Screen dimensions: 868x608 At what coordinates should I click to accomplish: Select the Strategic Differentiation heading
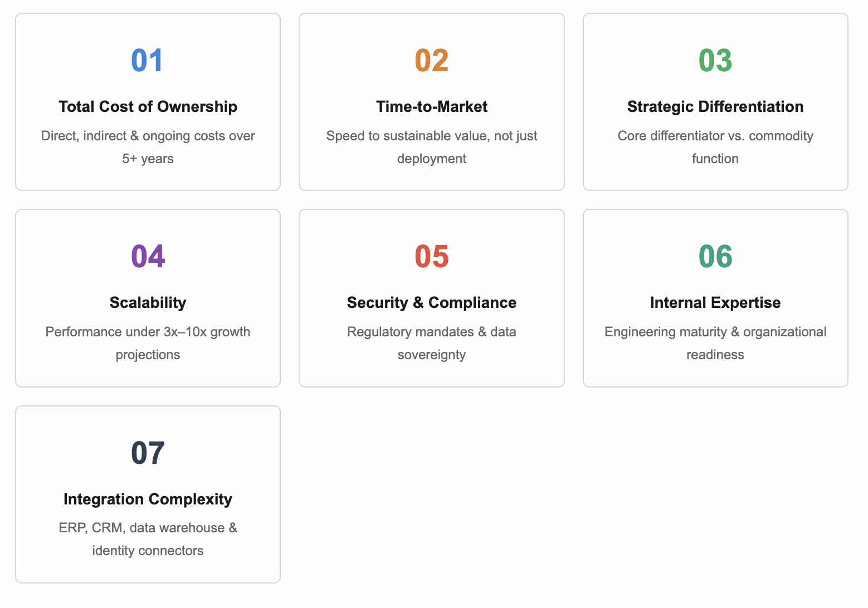[715, 106]
